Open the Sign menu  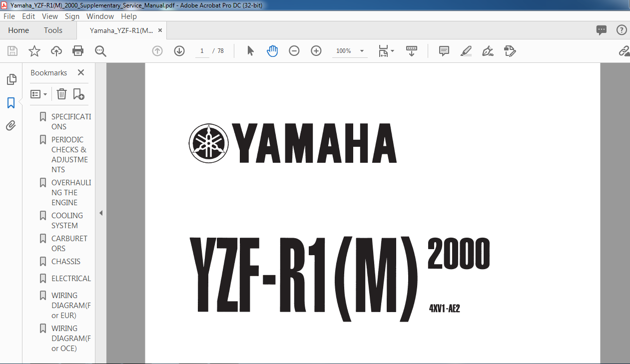(72, 16)
